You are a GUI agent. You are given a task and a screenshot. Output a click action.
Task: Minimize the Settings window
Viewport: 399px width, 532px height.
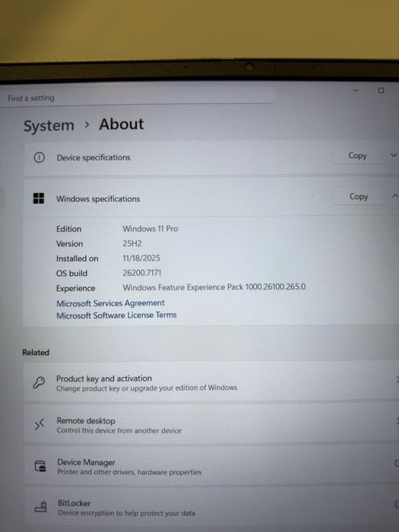point(356,90)
